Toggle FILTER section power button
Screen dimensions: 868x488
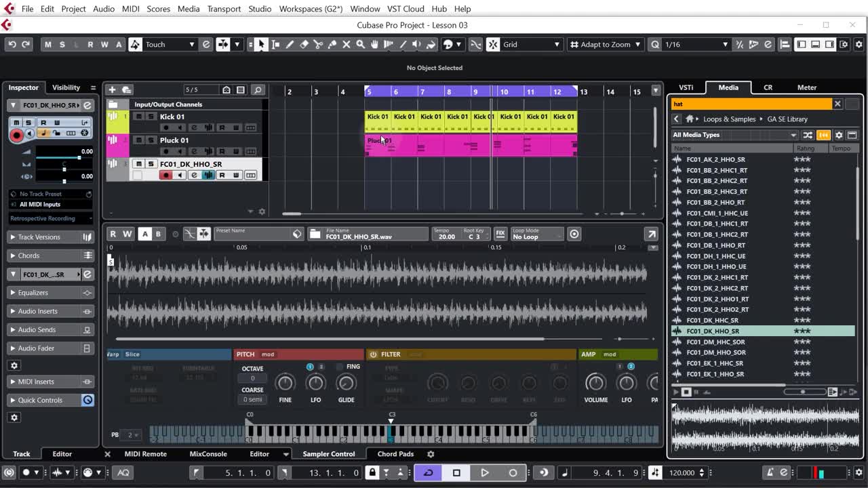coord(373,354)
